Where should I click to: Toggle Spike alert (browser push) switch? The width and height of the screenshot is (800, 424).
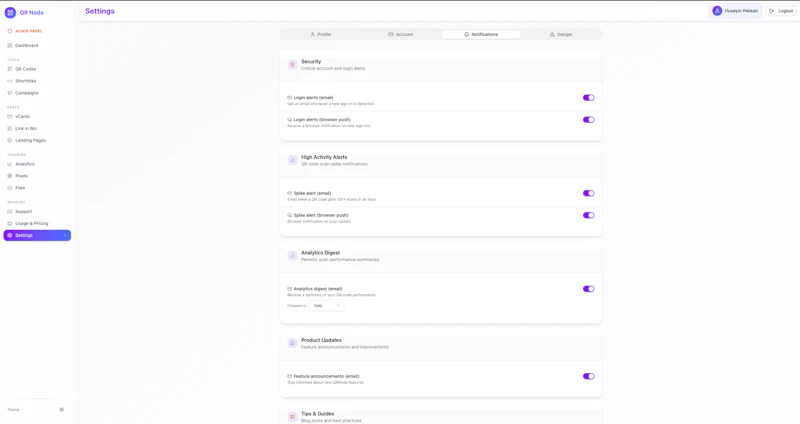[589, 215]
